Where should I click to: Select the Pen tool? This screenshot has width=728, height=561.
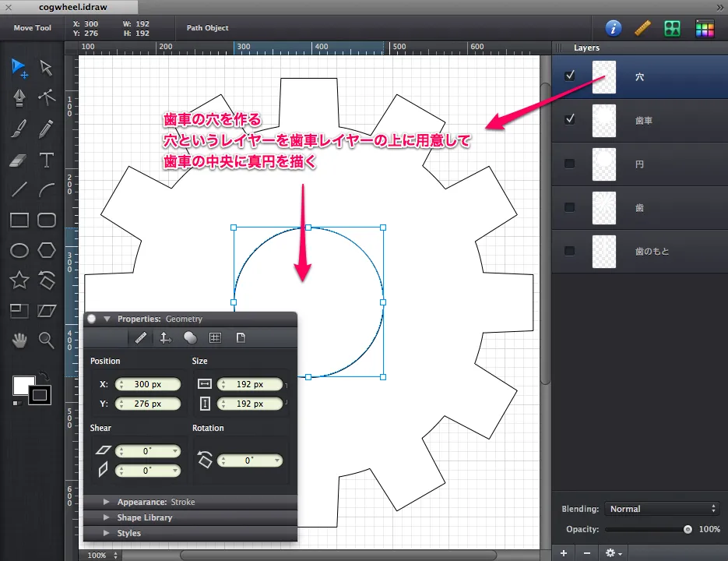coord(19,97)
